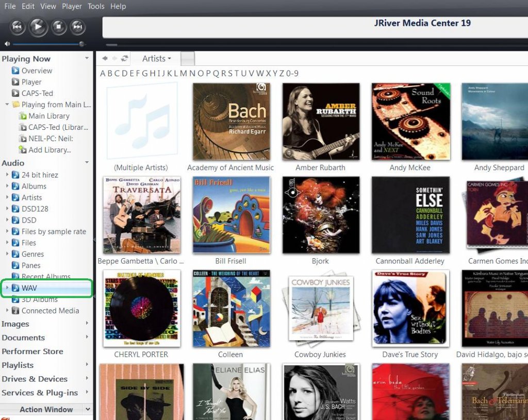This screenshot has height=420, width=528.
Task: Jump to letter M in alphabet bar
Action: tap(183, 73)
